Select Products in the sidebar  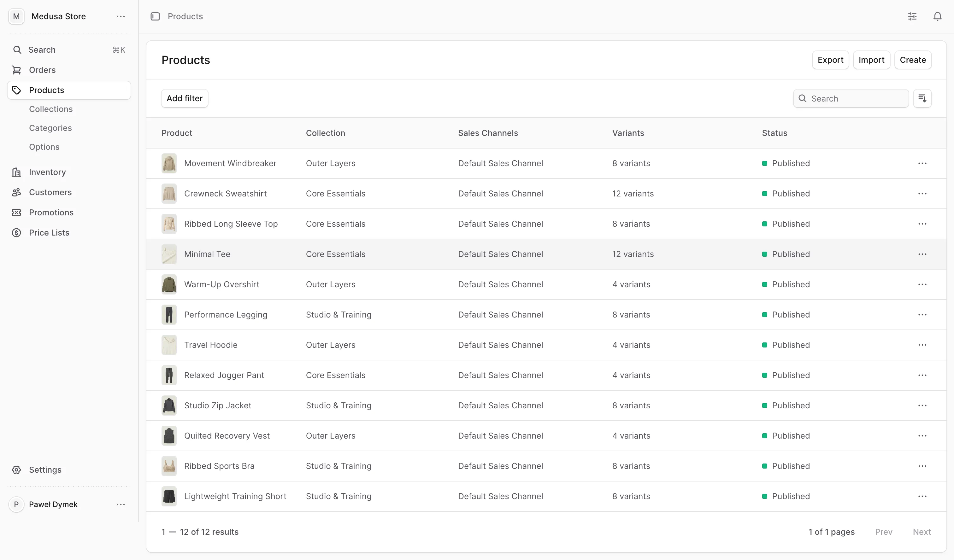69,90
